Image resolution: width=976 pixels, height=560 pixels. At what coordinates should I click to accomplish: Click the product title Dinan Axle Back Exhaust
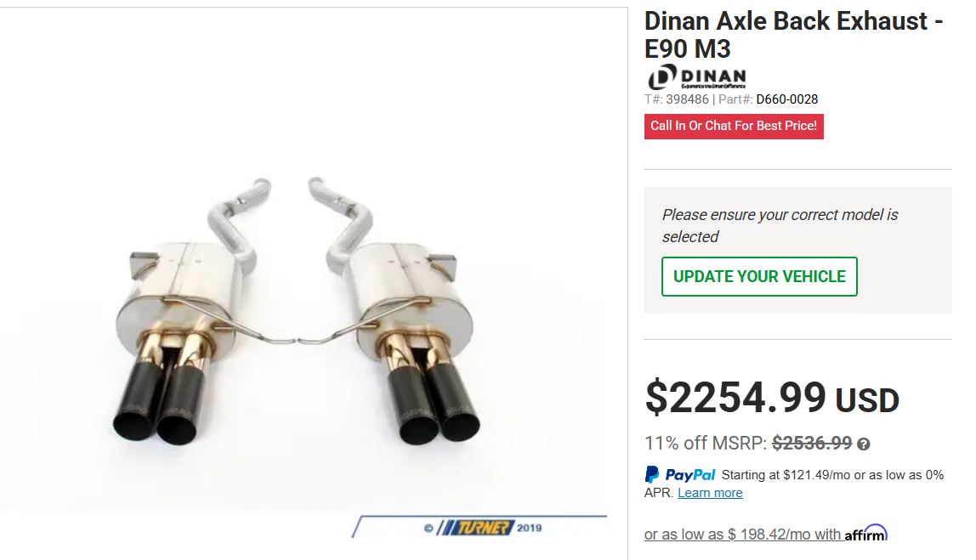(793, 35)
